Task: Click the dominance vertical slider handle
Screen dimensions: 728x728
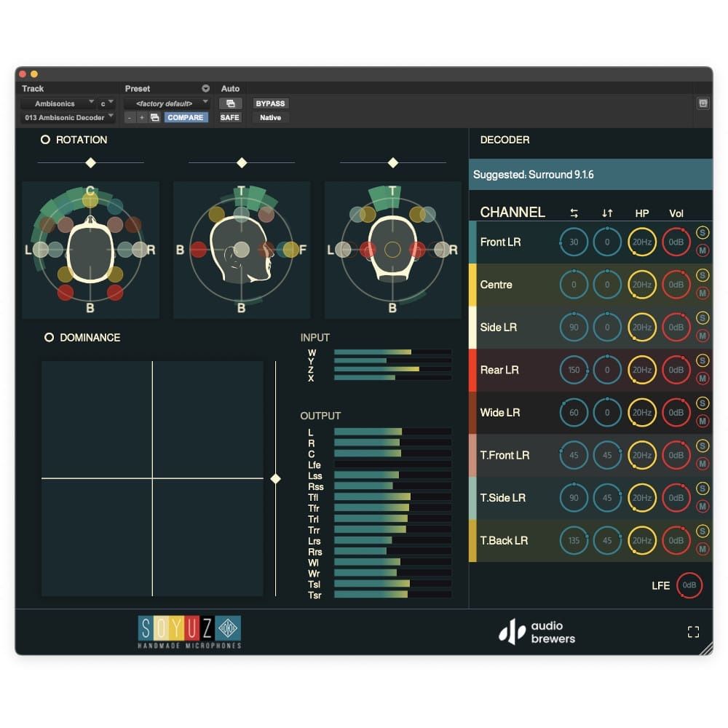Action: 275,478
